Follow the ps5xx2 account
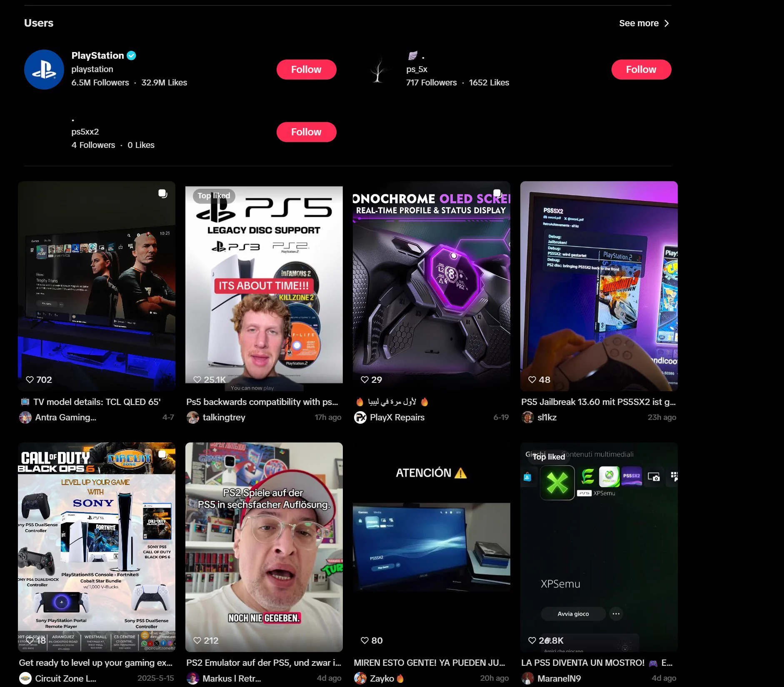This screenshot has height=687, width=784. 306,132
